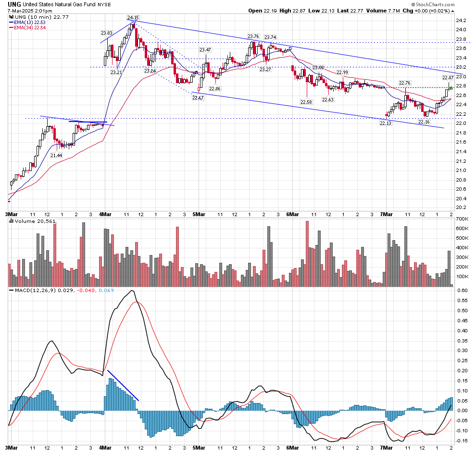The width and height of the screenshot is (476, 452).
Task: Click the red EMA(34) legend line marker
Action: (11, 28)
